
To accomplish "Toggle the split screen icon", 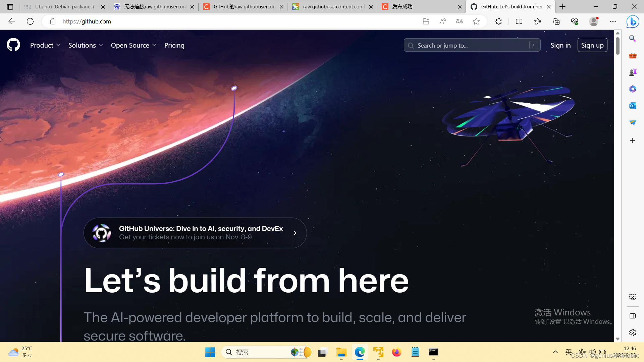I will point(519,21).
